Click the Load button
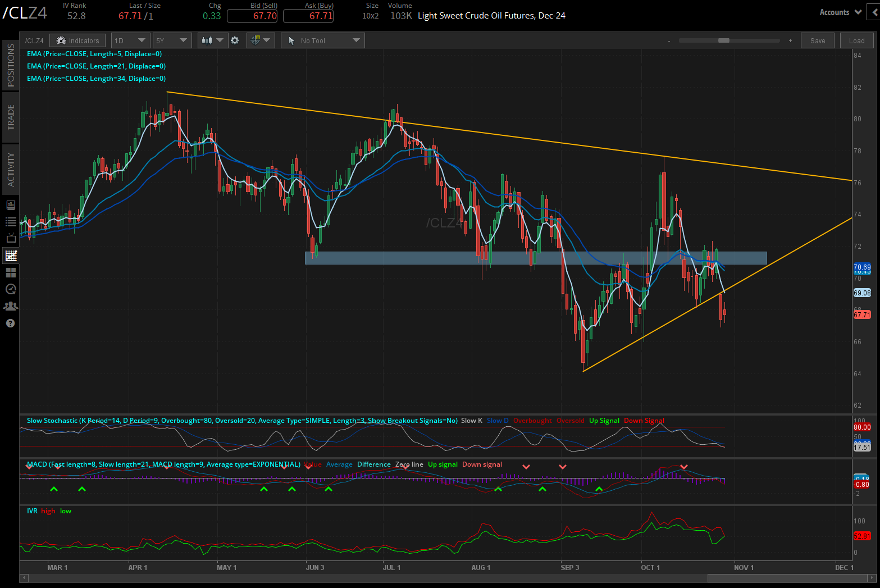Image resolution: width=880 pixels, height=588 pixels. pos(856,40)
